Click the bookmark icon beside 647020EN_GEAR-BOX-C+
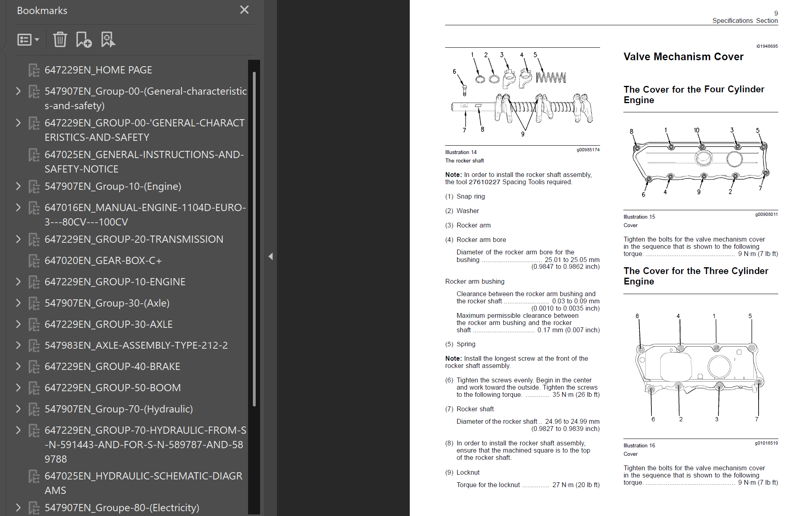812x516 pixels. (x=34, y=261)
